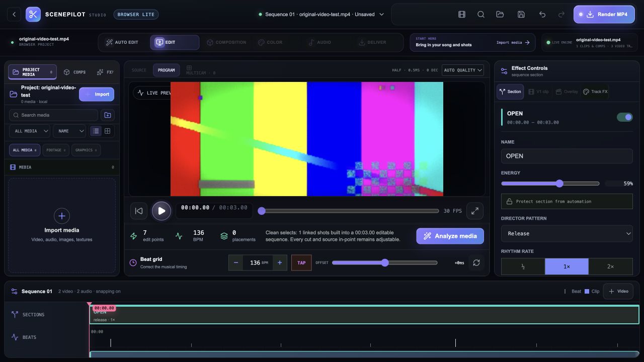
Task: Open the ALL MEDIA filter dropdown
Action: (x=30, y=131)
